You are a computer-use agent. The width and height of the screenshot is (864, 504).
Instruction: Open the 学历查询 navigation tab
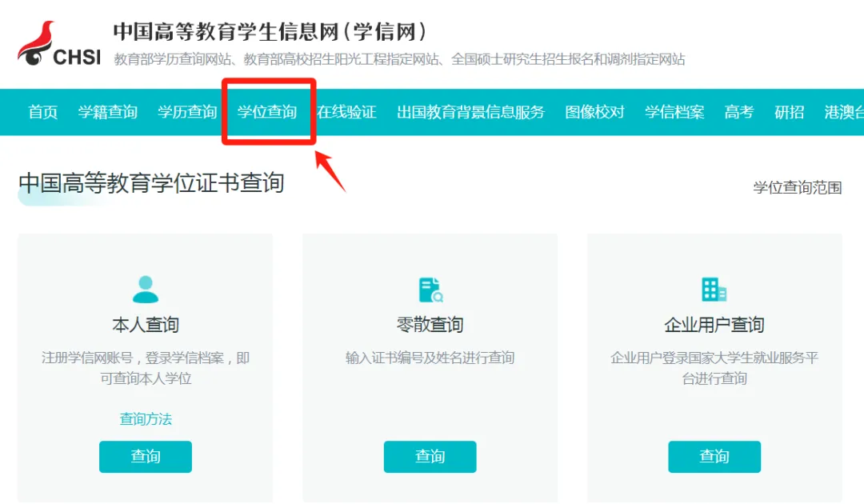coord(187,112)
